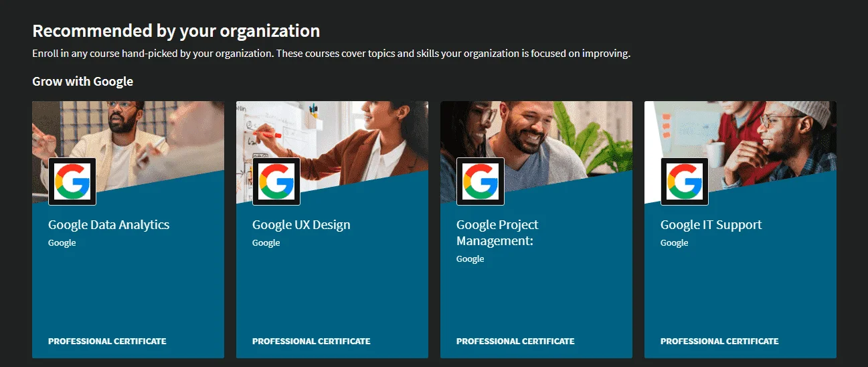Click Professional Certificate label on IT Support card
The height and width of the screenshot is (367, 868).
[x=719, y=342]
